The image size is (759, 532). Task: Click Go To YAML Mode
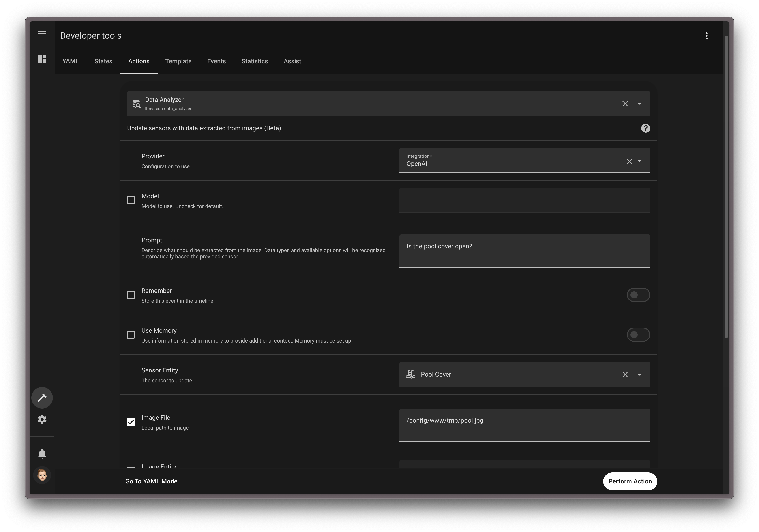151,481
